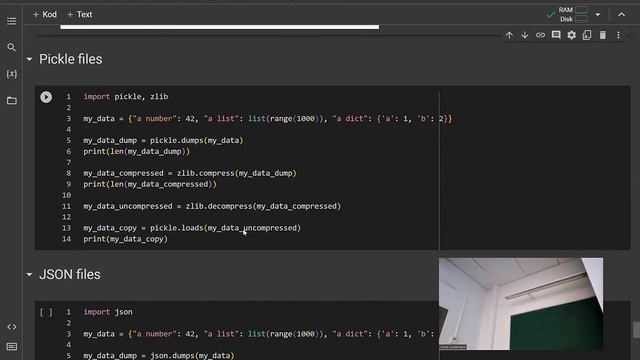
Task: Open the search panel in sidebar
Action: (x=11, y=47)
